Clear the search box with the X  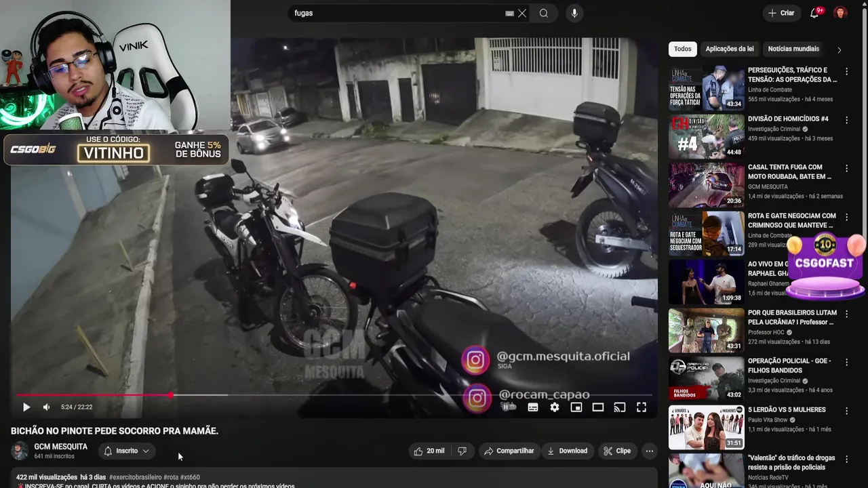522,13
